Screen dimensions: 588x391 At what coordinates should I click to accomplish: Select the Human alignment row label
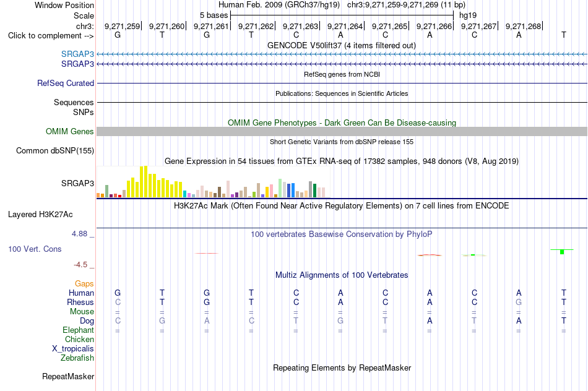pos(81,293)
